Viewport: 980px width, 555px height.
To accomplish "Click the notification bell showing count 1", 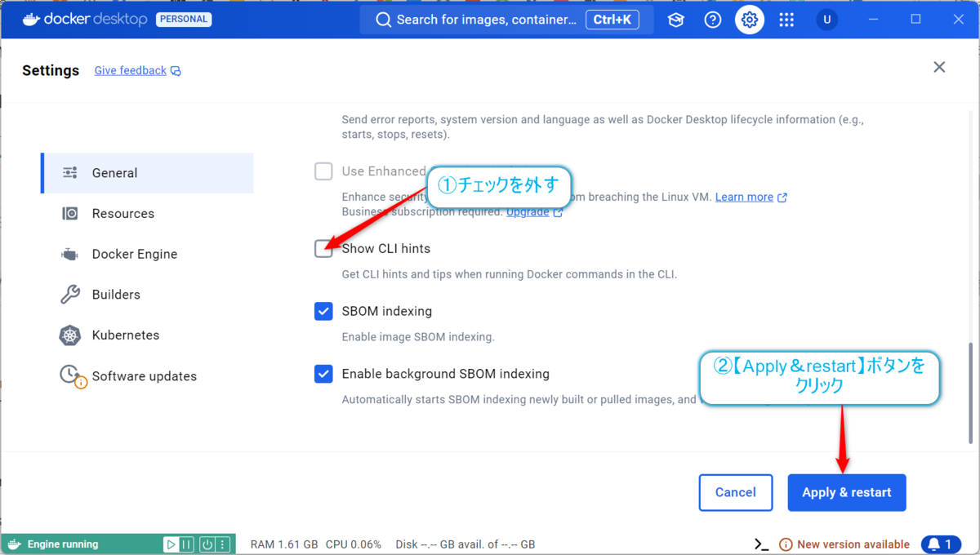I will click(941, 544).
